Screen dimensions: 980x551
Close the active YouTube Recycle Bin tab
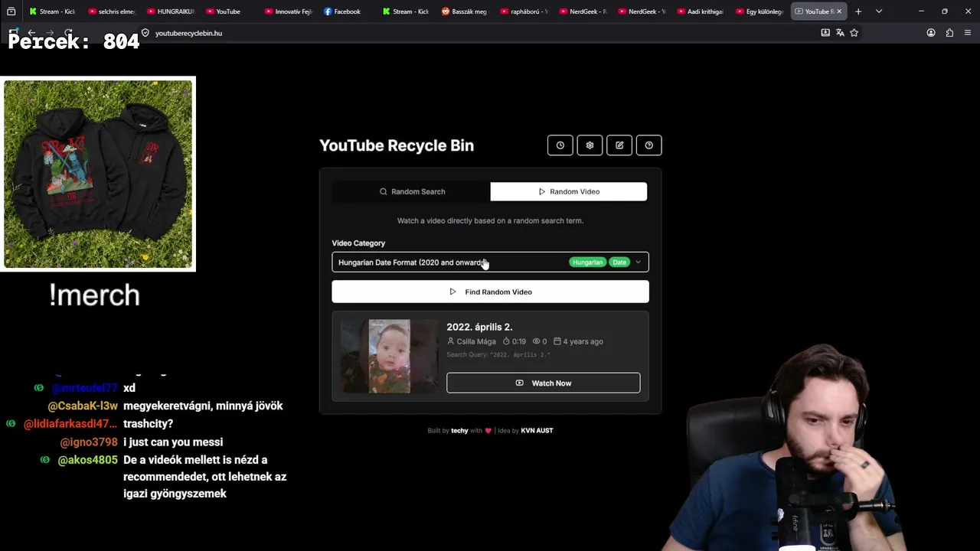tap(839, 11)
